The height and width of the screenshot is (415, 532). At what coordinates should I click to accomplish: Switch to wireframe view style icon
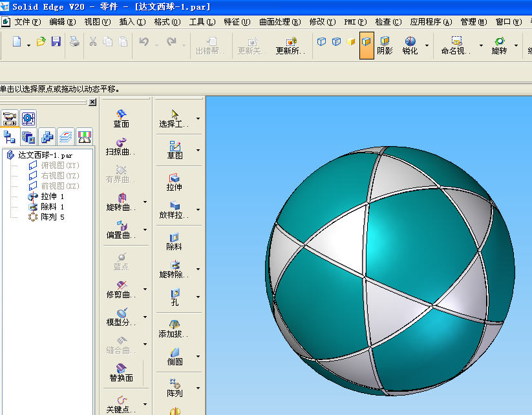click(321, 41)
